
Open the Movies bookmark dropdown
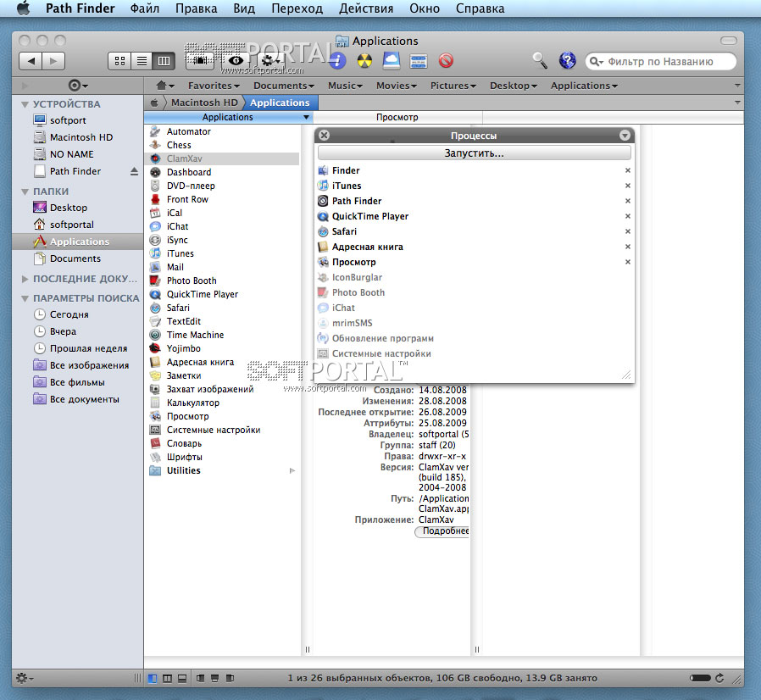(397, 86)
